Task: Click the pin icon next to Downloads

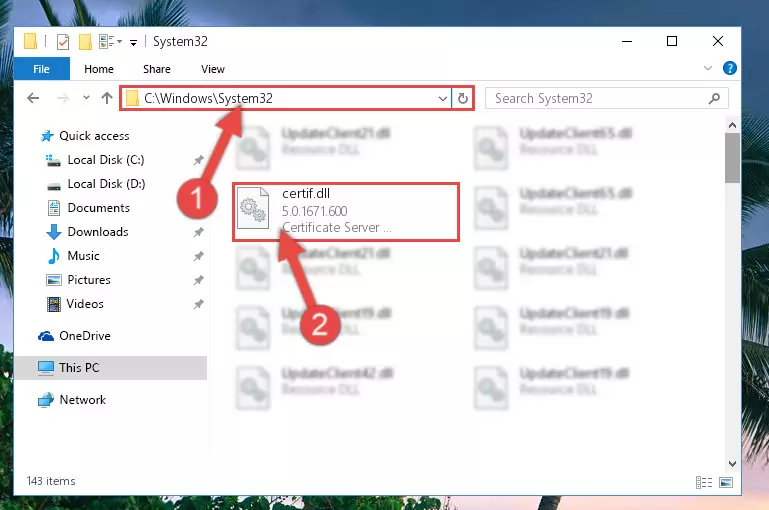Action: tap(199, 232)
